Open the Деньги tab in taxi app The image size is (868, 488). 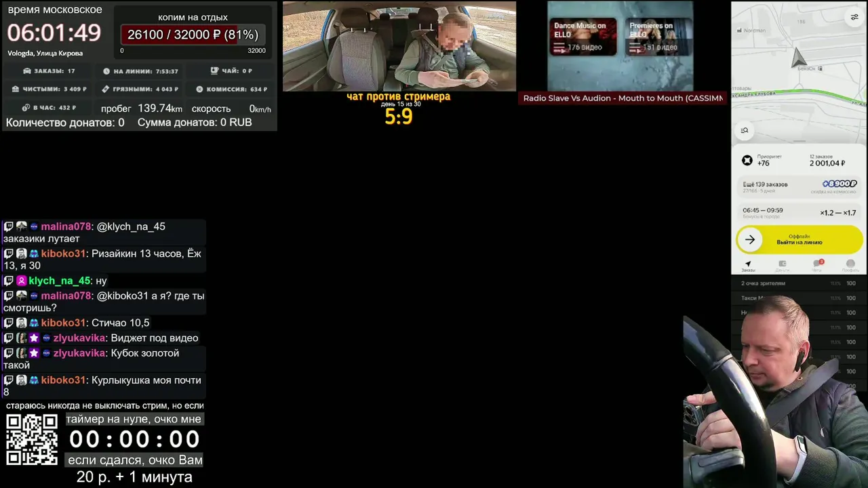point(782,266)
